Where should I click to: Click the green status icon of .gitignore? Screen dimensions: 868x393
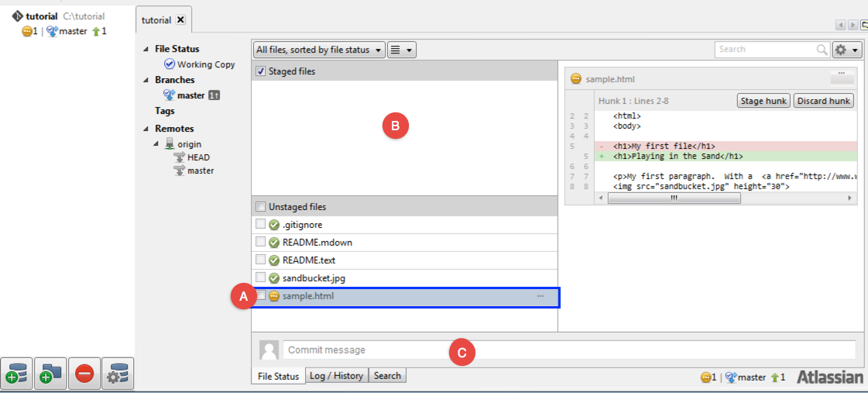pyautogui.click(x=274, y=225)
